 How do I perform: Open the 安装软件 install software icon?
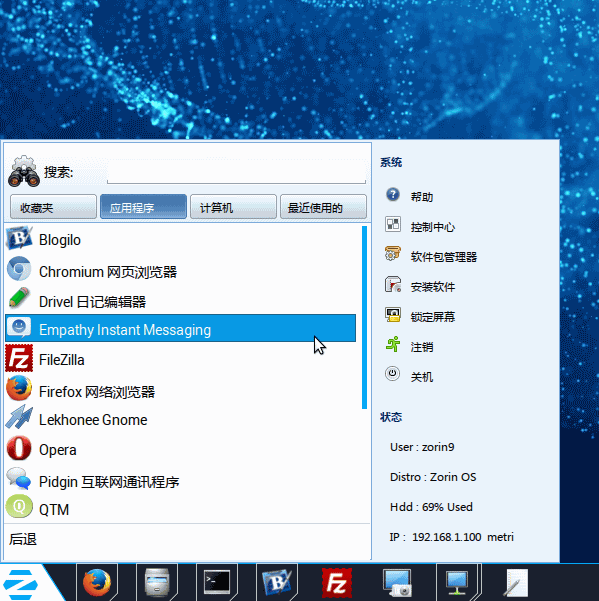tap(393, 284)
